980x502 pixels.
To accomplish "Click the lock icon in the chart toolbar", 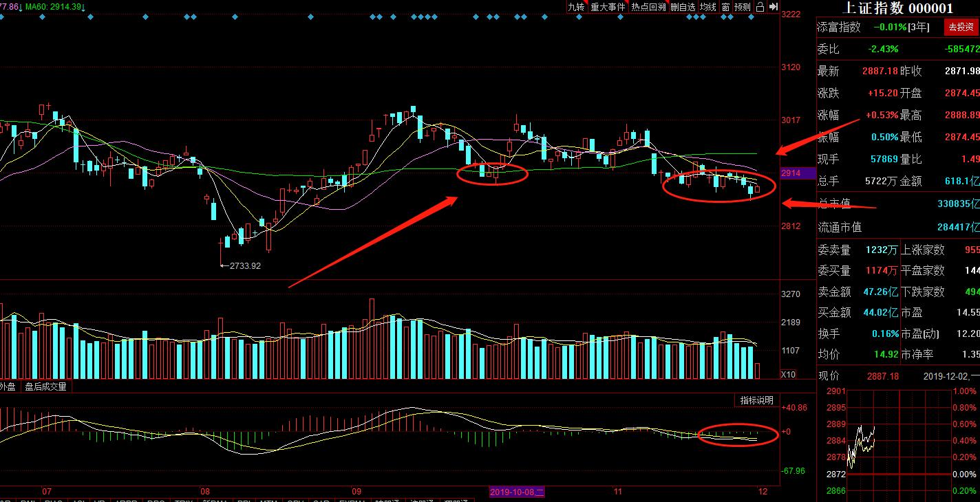I will tap(760, 7).
